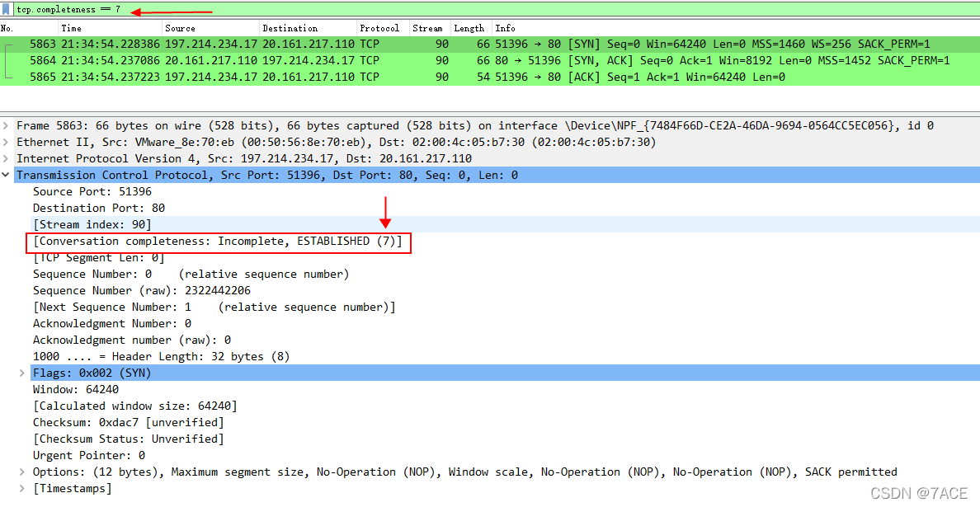Select Header Length: 32 bytes field
The width and height of the screenshot is (980, 507).
161,356
